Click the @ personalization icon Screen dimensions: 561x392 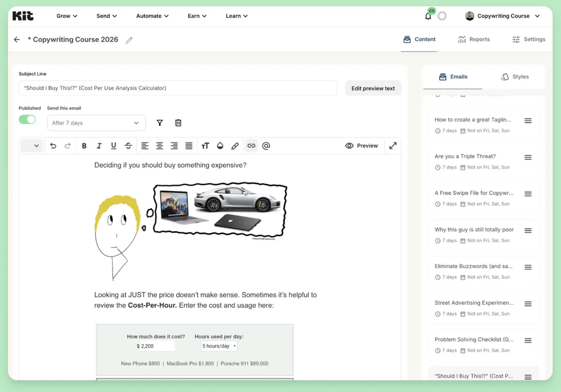point(266,146)
